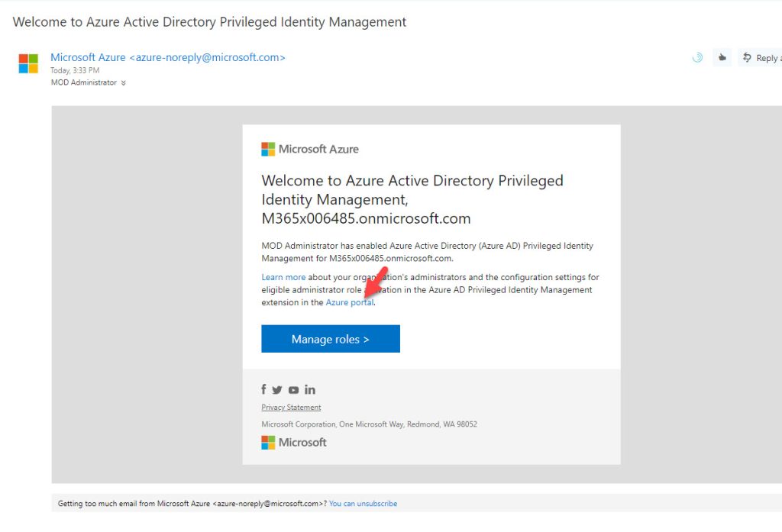The image size is (782, 532).
Task: Open the Privacy Statement link
Action: [x=291, y=407]
